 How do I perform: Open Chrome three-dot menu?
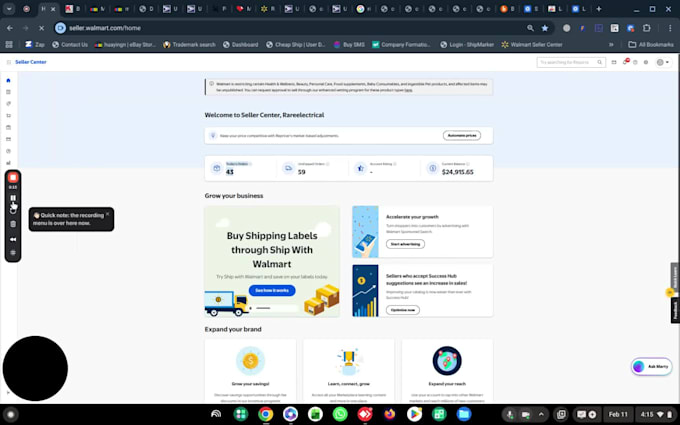coord(670,28)
